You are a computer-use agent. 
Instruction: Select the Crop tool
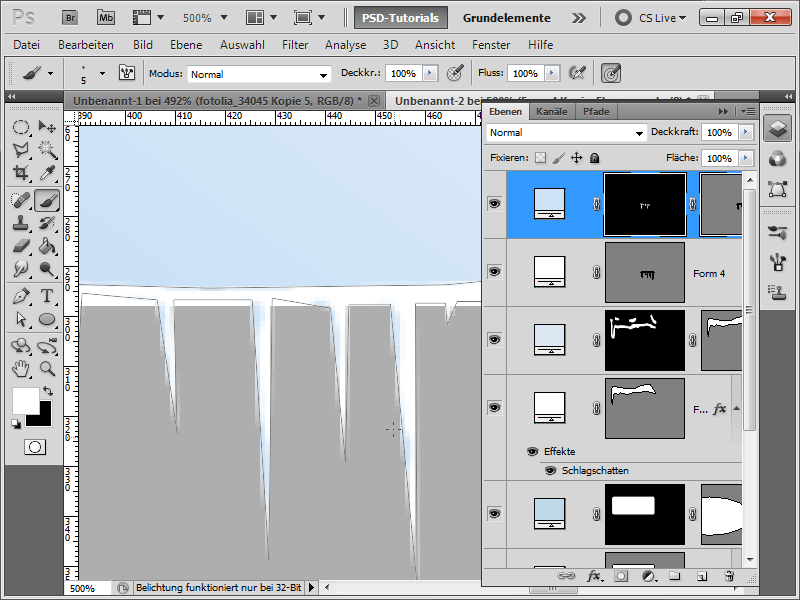tap(21, 172)
